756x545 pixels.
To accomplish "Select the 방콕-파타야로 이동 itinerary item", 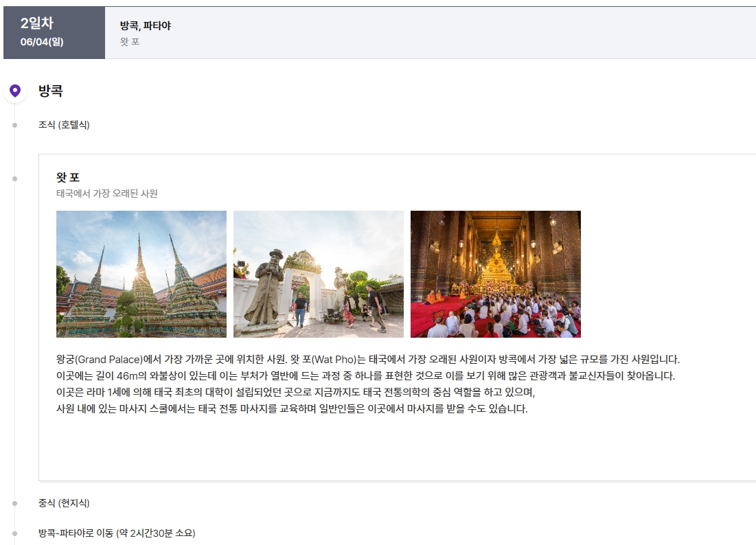I will click(x=117, y=533).
